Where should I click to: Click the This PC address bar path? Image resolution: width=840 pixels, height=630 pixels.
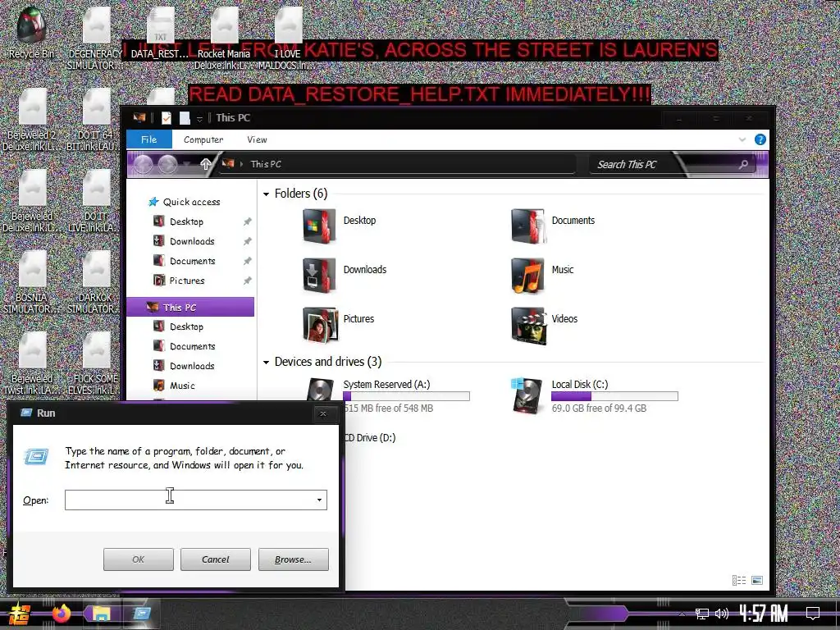pos(266,164)
